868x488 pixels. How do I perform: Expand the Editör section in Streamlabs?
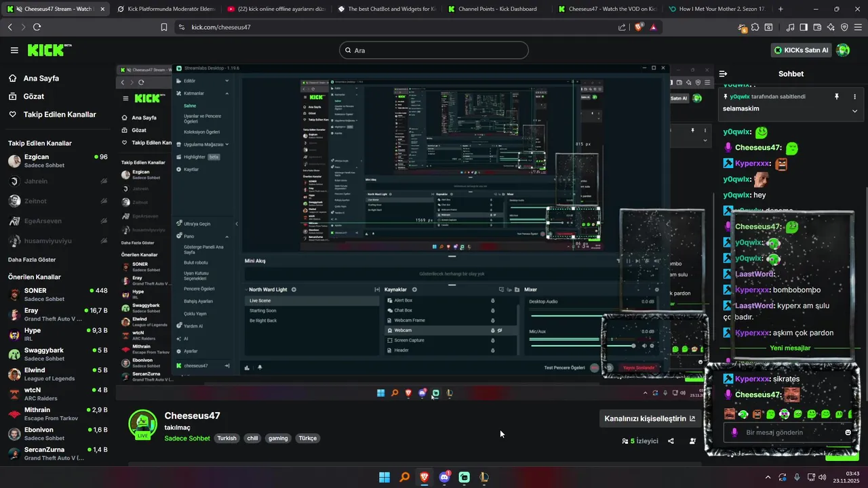pyautogui.click(x=226, y=81)
